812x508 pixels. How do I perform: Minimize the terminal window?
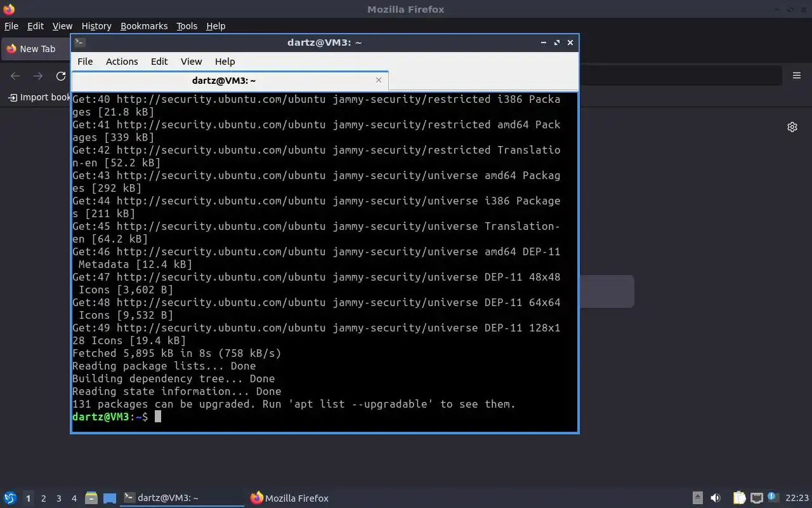coord(544,43)
